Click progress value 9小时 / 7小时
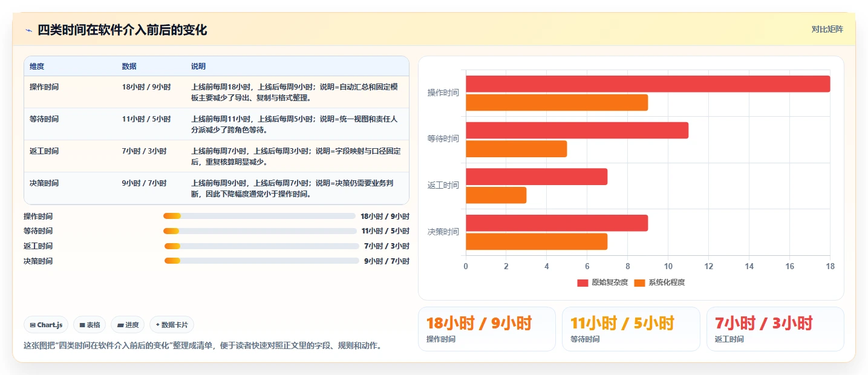 (387, 261)
